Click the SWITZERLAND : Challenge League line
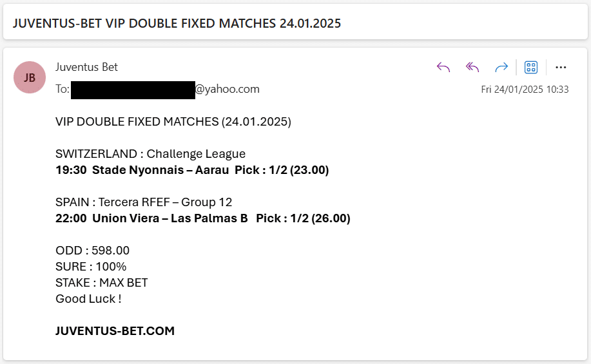Screen dimensions: 591x364 pyautogui.click(x=150, y=154)
